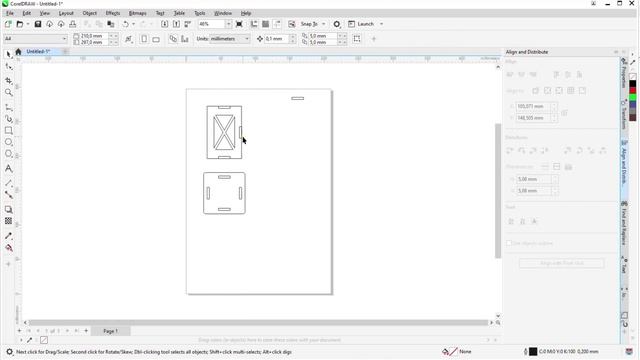Select the Freehand tool
The width and height of the screenshot is (640, 360).
(9, 107)
